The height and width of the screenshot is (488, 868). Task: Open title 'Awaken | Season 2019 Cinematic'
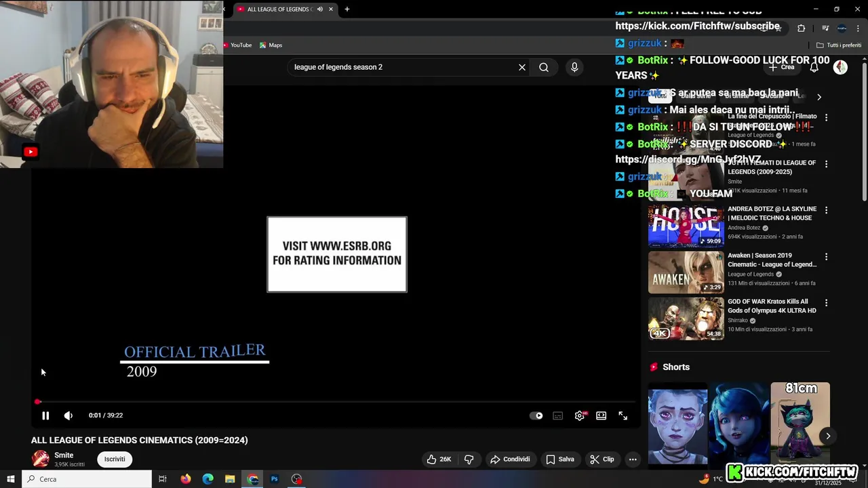click(x=772, y=260)
